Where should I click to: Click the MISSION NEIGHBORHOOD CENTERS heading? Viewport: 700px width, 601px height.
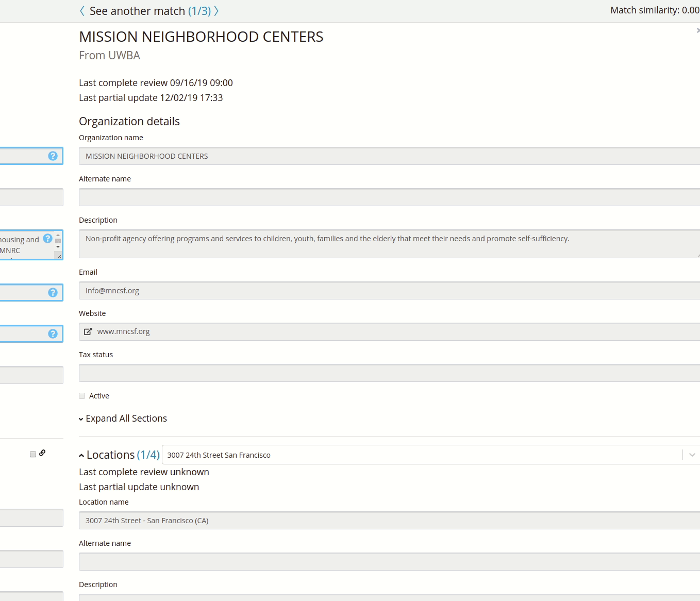[201, 37]
